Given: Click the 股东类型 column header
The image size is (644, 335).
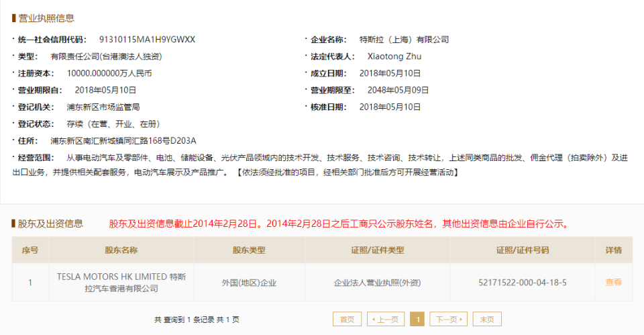Looking at the screenshot, I should pyautogui.click(x=249, y=250).
